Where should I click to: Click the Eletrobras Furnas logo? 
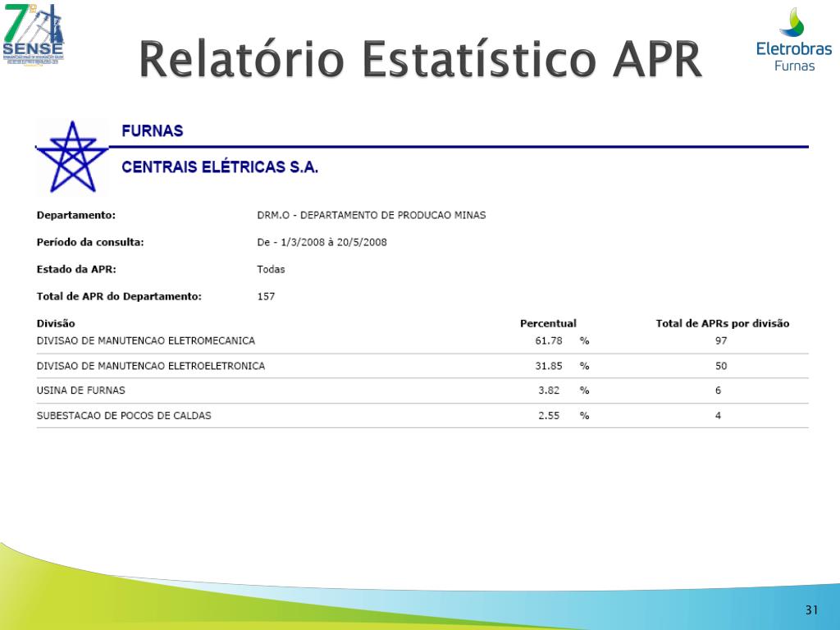pos(794,40)
